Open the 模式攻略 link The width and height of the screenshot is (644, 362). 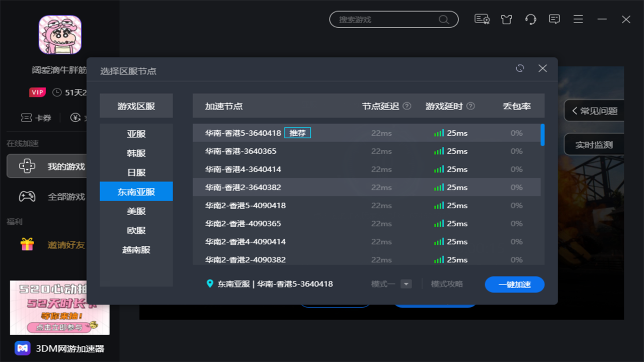tap(447, 284)
